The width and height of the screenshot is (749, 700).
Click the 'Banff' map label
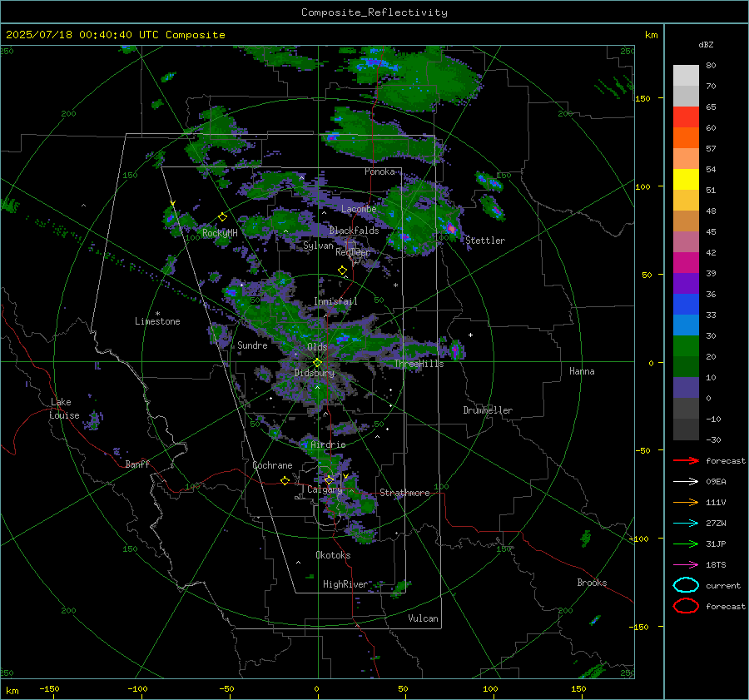(x=137, y=464)
